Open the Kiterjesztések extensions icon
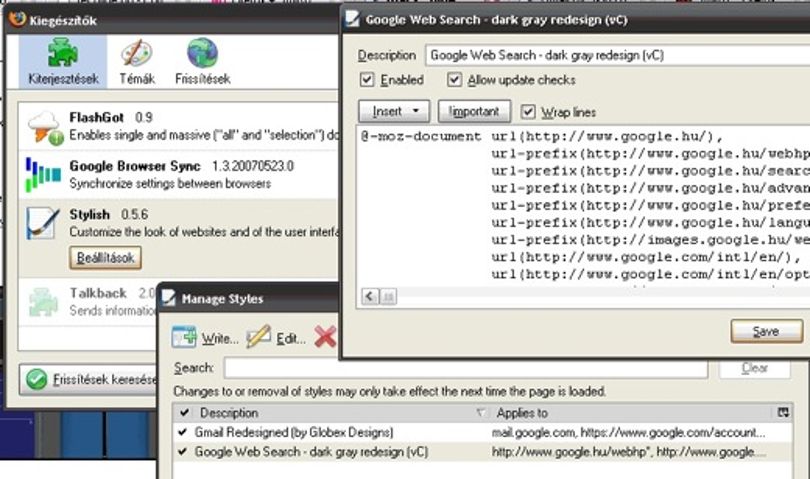Viewport: 810px width, 479px height. 63,52
